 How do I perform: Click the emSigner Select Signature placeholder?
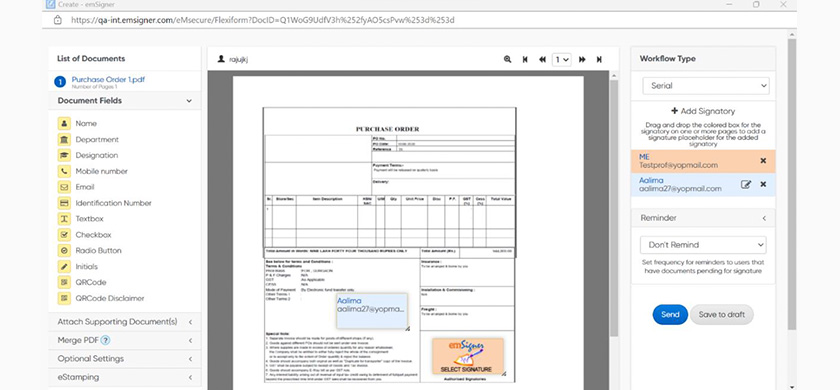[468, 356]
